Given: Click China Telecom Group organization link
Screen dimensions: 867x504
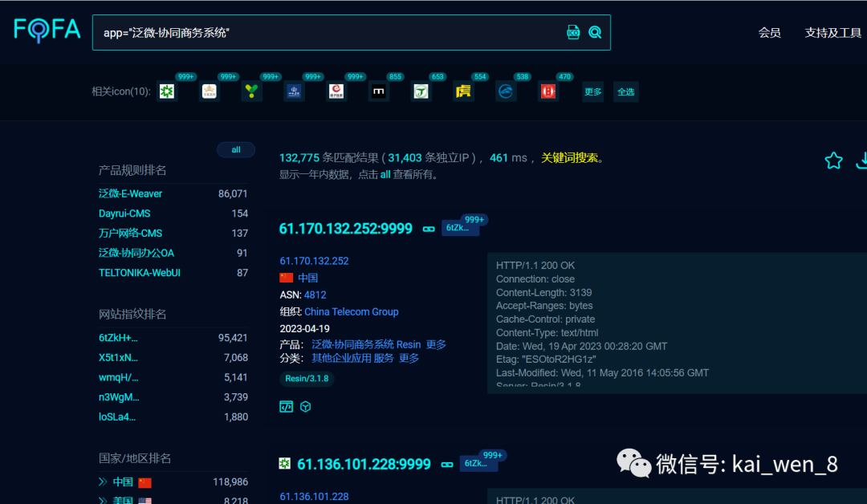Looking at the screenshot, I should (x=351, y=311).
